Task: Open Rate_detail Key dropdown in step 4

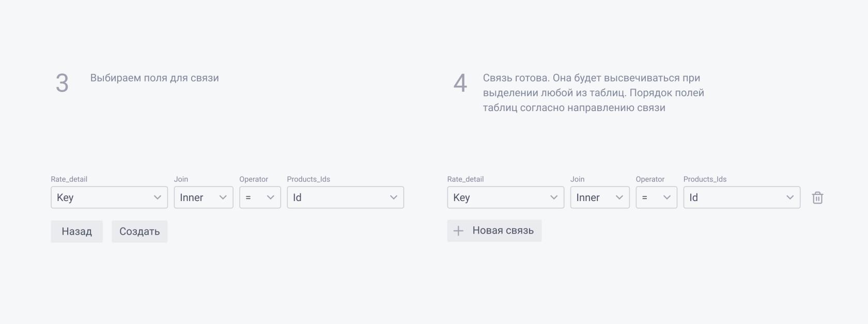Action: click(505, 197)
